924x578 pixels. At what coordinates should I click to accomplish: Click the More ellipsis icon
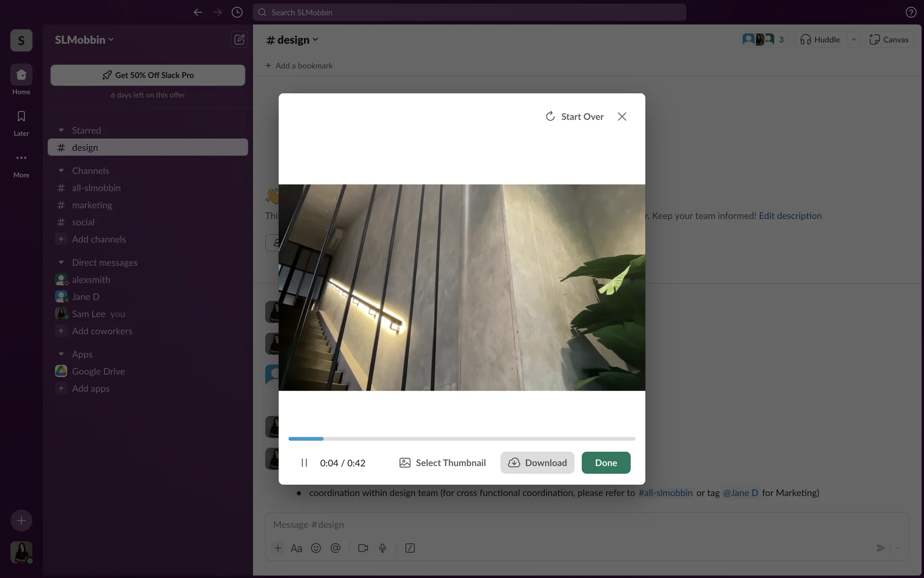pyautogui.click(x=21, y=158)
